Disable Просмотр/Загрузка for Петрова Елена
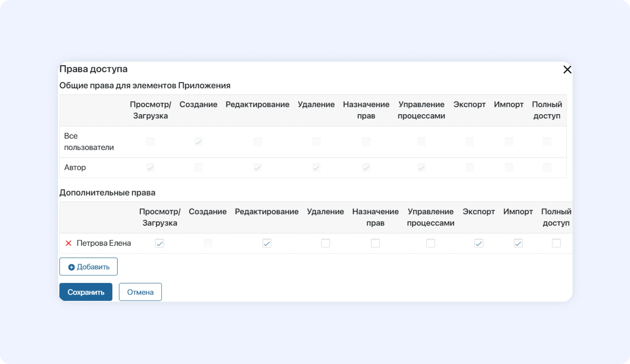The width and height of the screenshot is (630, 364). click(x=160, y=243)
